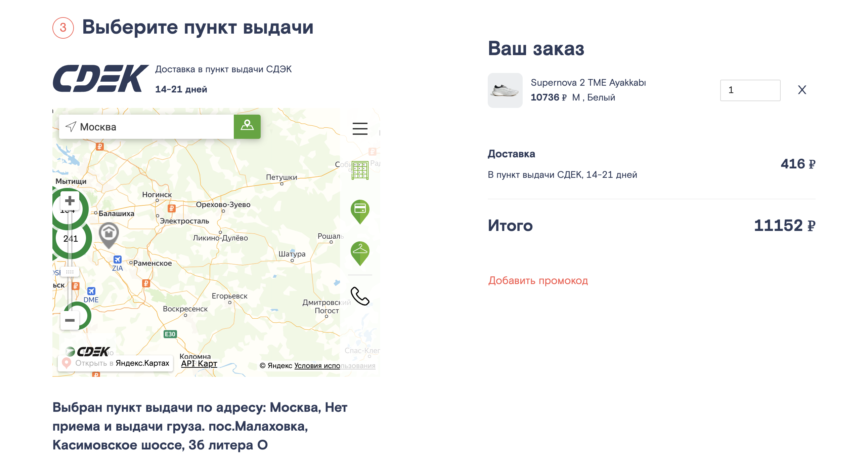Zoom out the map with minus button
Viewport: 868px width, 476px height.
[x=70, y=320]
